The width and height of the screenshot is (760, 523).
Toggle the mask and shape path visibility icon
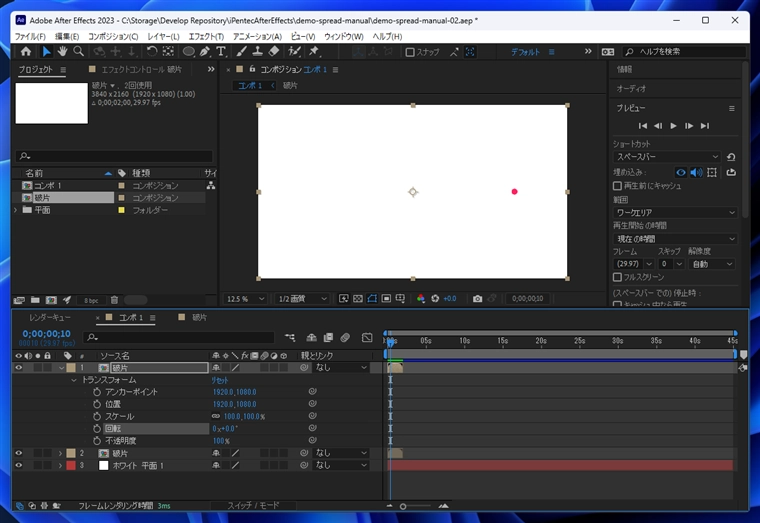[372, 299]
